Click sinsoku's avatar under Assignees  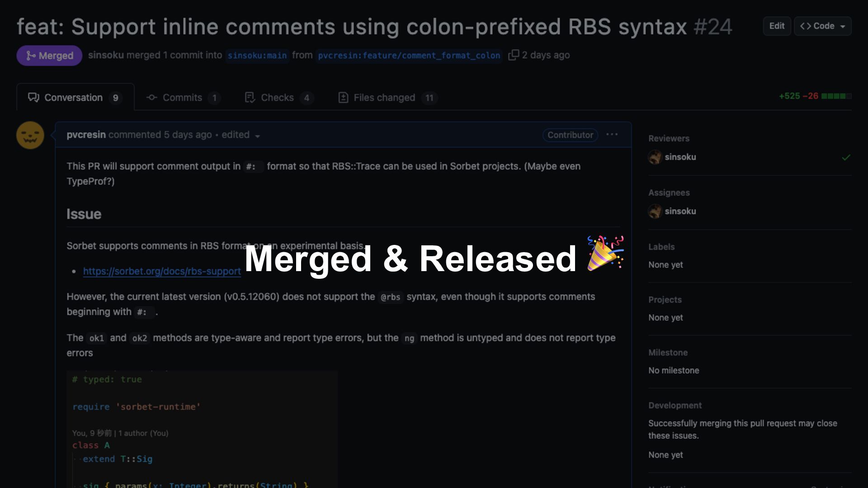tap(655, 211)
